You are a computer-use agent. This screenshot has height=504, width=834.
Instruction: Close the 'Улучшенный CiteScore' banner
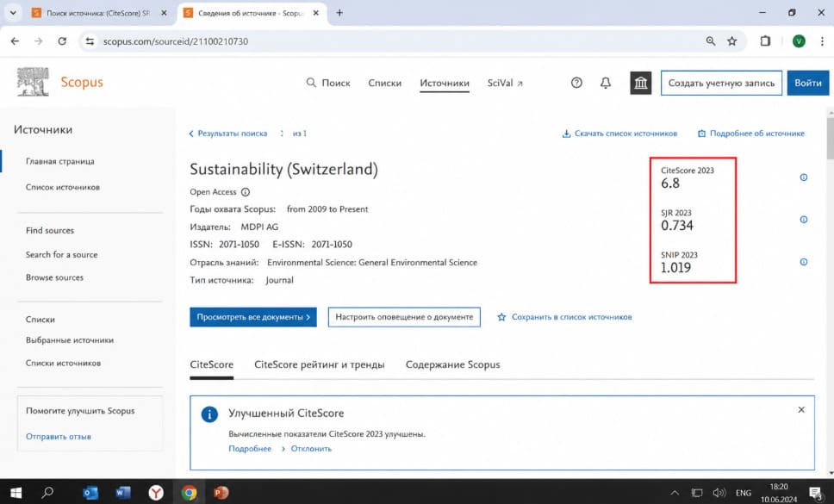pyautogui.click(x=801, y=409)
